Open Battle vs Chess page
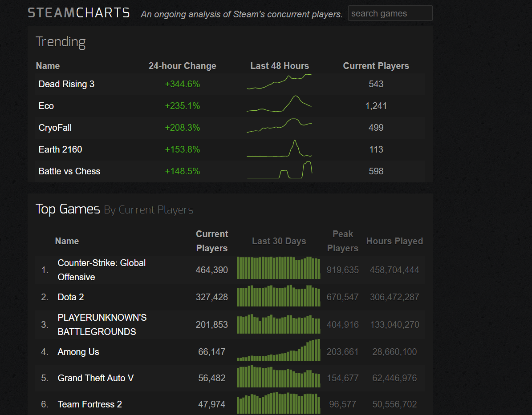 tap(69, 171)
